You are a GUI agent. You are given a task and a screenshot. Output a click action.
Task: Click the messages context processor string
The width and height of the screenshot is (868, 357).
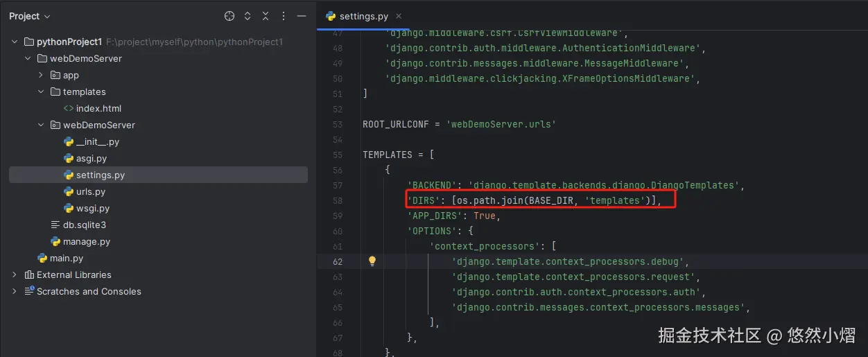coord(598,307)
